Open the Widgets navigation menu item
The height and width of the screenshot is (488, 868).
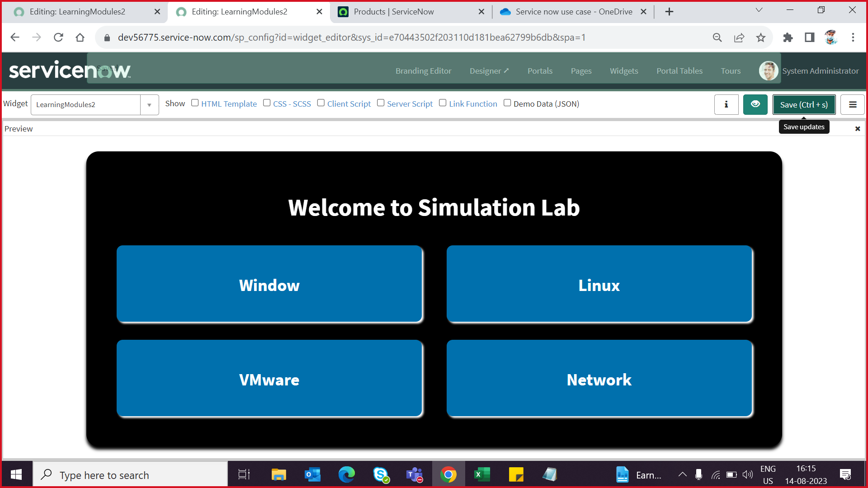(x=624, y=70)
